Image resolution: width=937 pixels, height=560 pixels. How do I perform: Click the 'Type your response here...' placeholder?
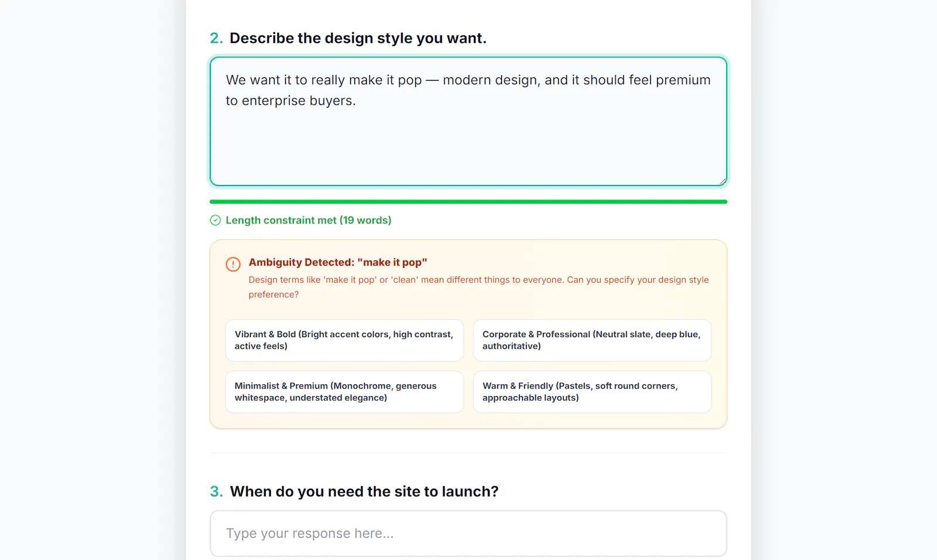pos(310,533)
